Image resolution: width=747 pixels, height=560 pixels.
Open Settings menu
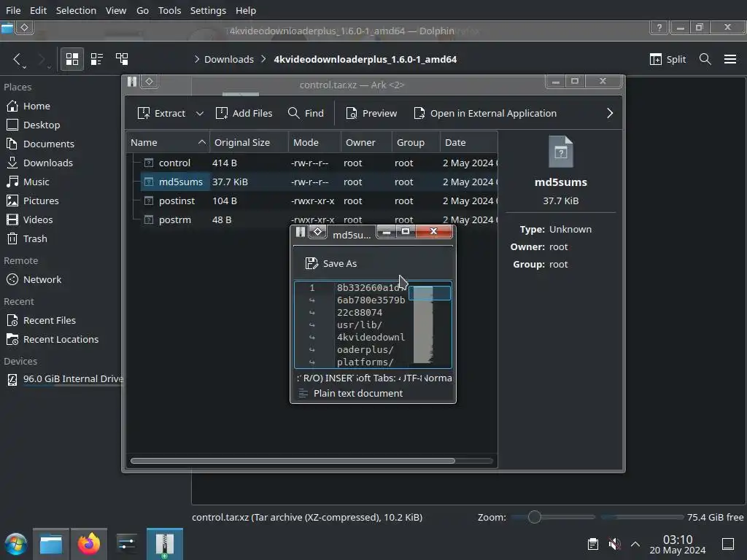pos(208,10)
